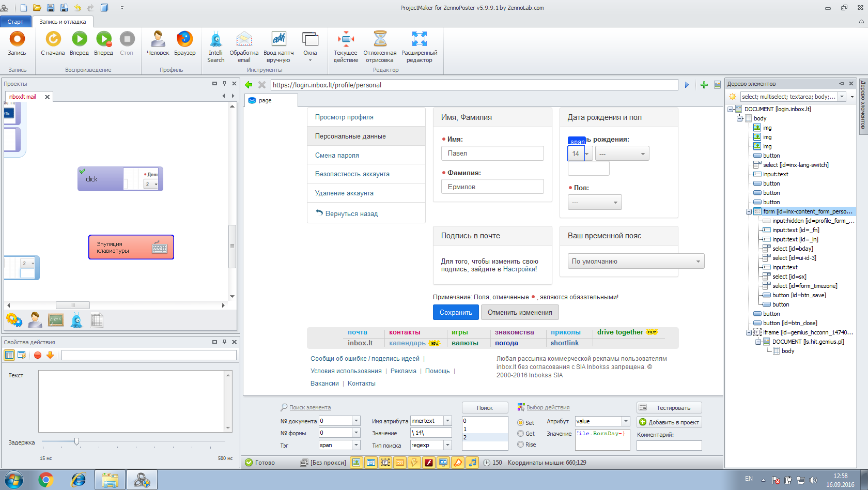Open the Человек profile tool
Image resolution: width=868 pixels, height=490 pixels.
tap(158, 43)
